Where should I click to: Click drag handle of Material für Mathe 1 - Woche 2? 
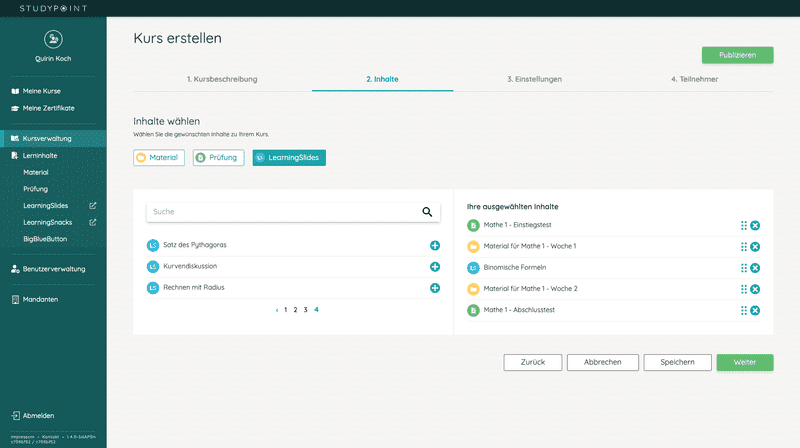[744, 289]
